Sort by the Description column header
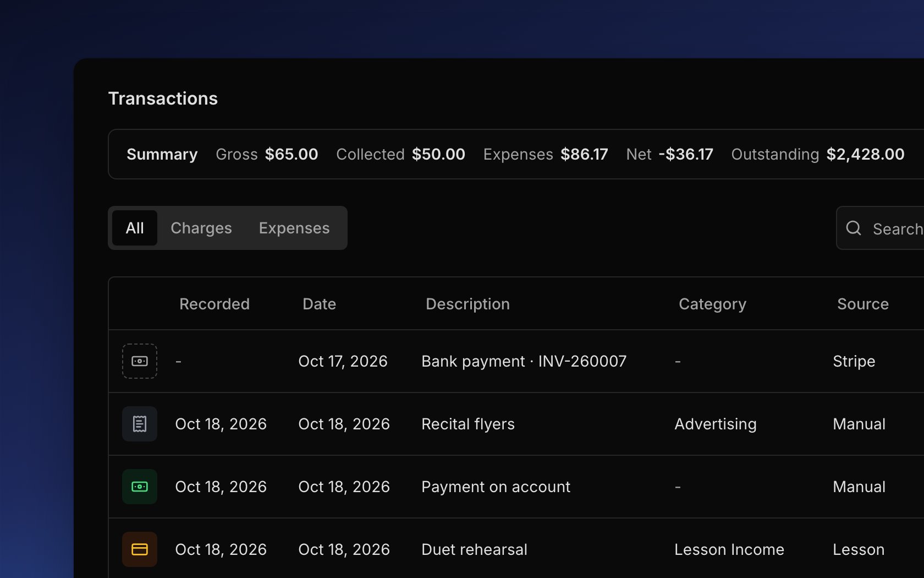 pyautogui.click(x=468, y=304)
